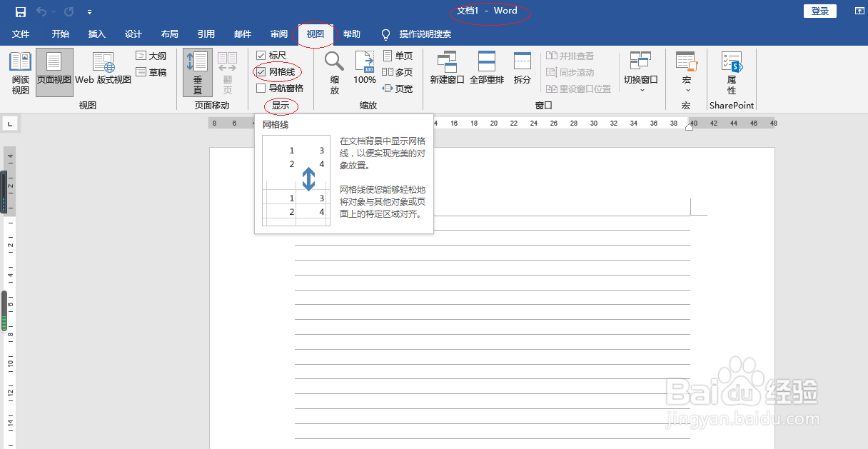This screenshot has width=868, height=449.
Task: Click the Sign in (登录) button
Action: pos(820,11)
